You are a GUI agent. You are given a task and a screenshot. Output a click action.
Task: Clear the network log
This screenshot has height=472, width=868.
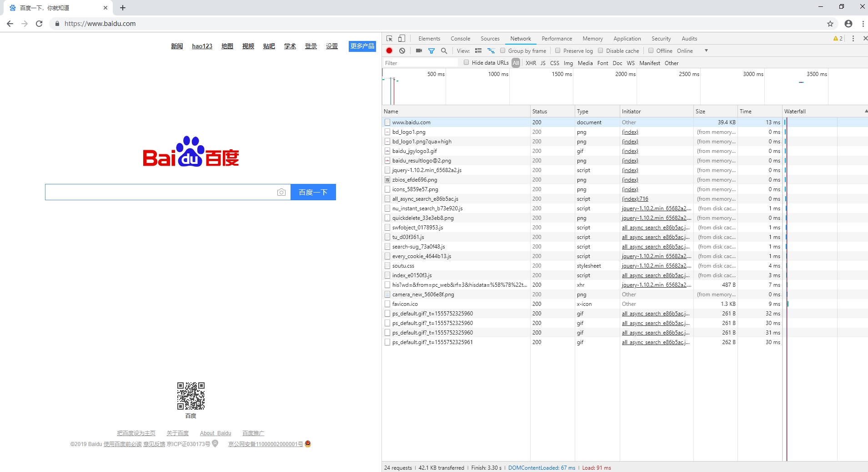tap(402, 51)
